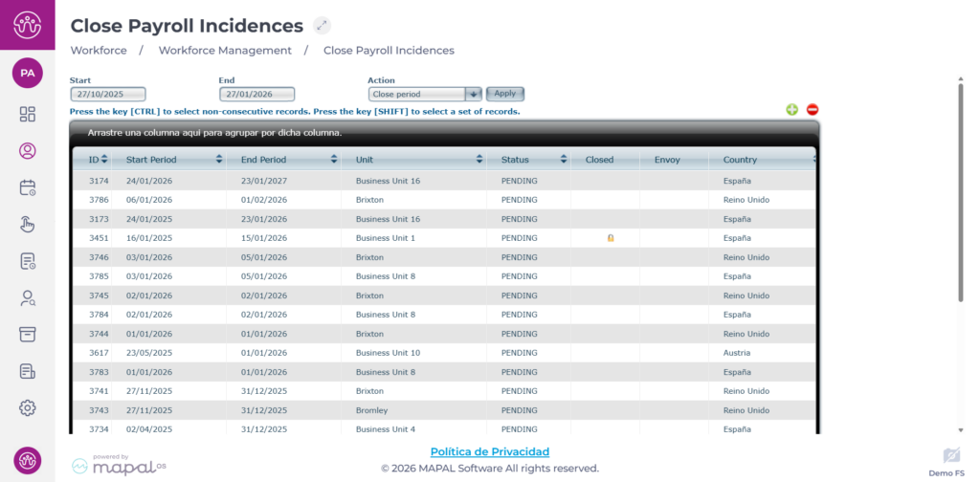
Task: Open settings gear in the sidebar
Action: (x=28, y=407)
